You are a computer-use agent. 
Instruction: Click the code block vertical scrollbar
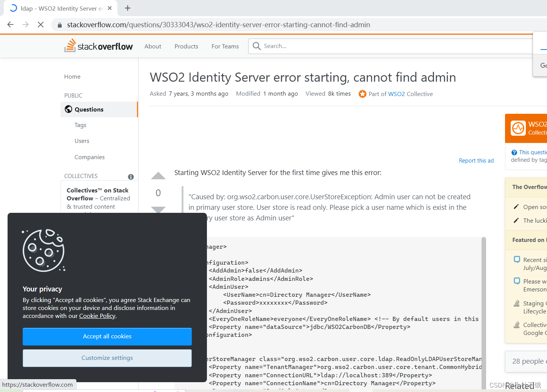[x=483, y=313]
